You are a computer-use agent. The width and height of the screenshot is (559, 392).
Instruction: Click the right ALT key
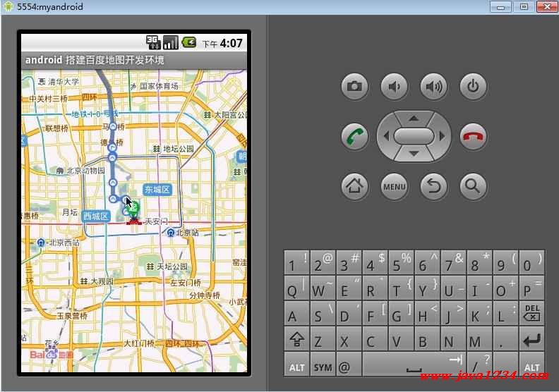pyautogui.click(x=531, y=365)
